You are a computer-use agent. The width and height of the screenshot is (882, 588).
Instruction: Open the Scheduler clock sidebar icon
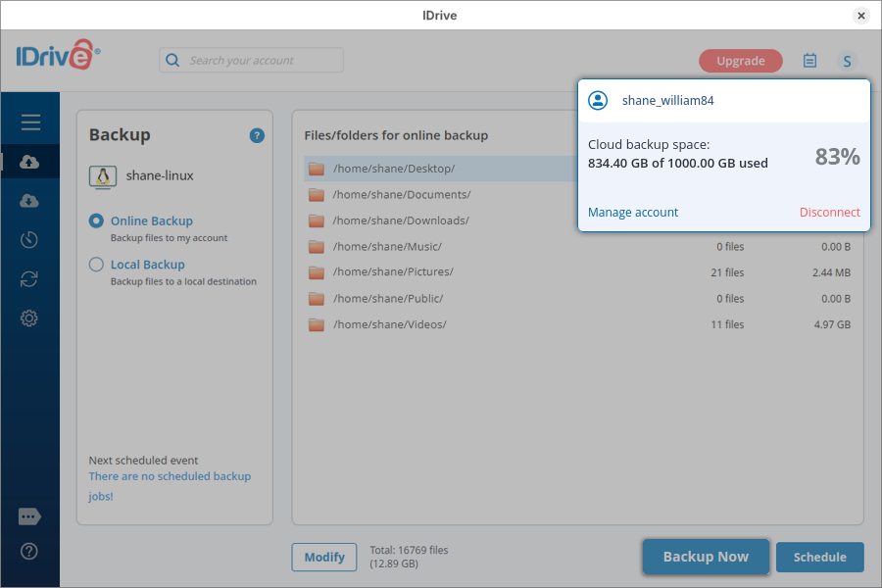tap(29, 240)
